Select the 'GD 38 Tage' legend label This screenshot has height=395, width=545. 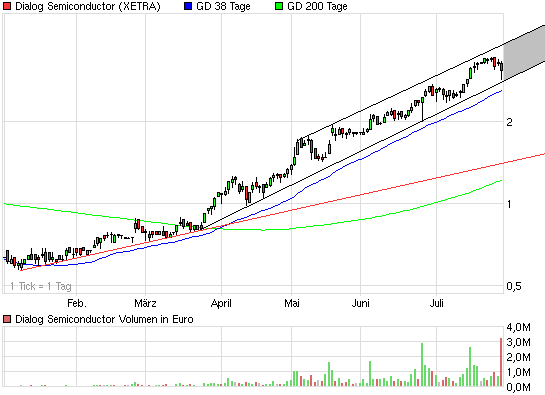click(223, 6)
